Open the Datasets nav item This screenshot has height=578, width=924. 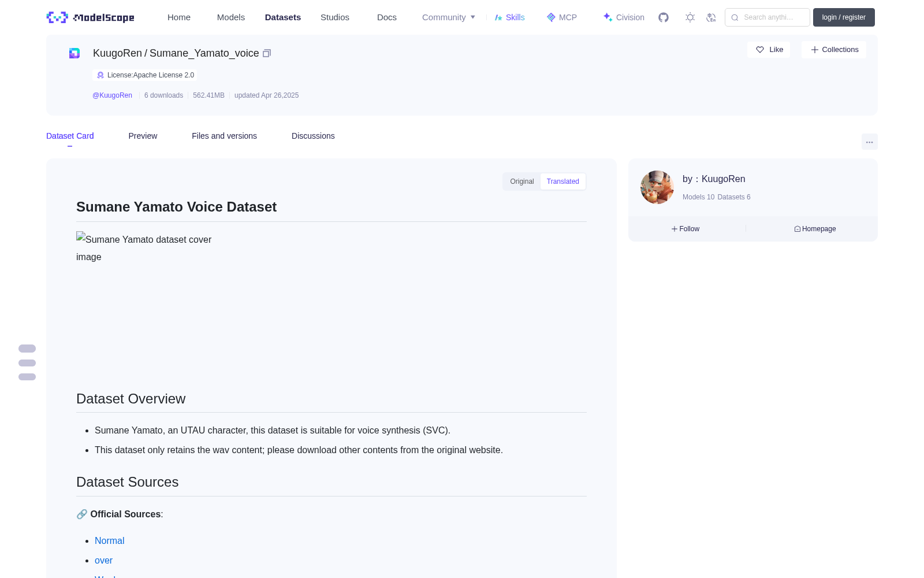click(x=283, y=17)
